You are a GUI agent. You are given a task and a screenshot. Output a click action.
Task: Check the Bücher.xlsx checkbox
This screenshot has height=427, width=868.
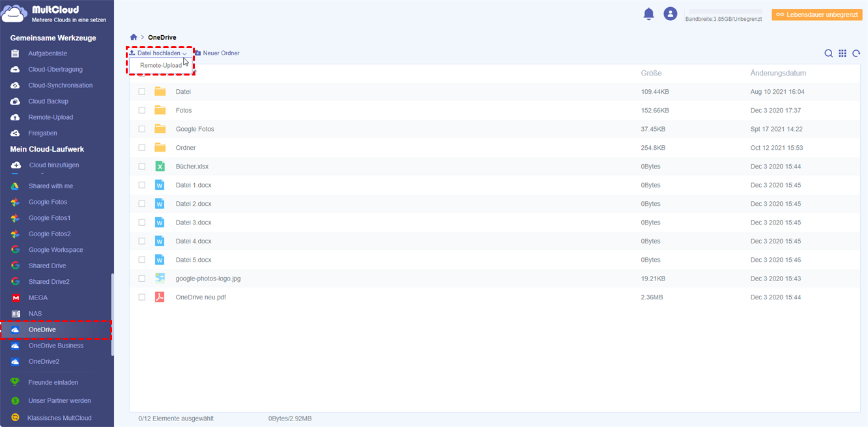point(142,167)
